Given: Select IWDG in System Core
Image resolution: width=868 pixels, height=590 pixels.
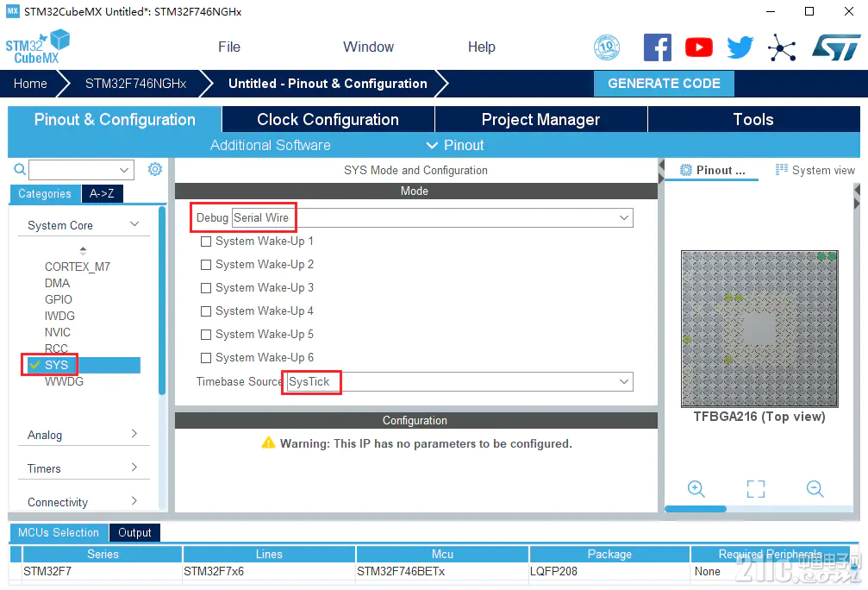Looking at the screenshot, I should 59,316.
